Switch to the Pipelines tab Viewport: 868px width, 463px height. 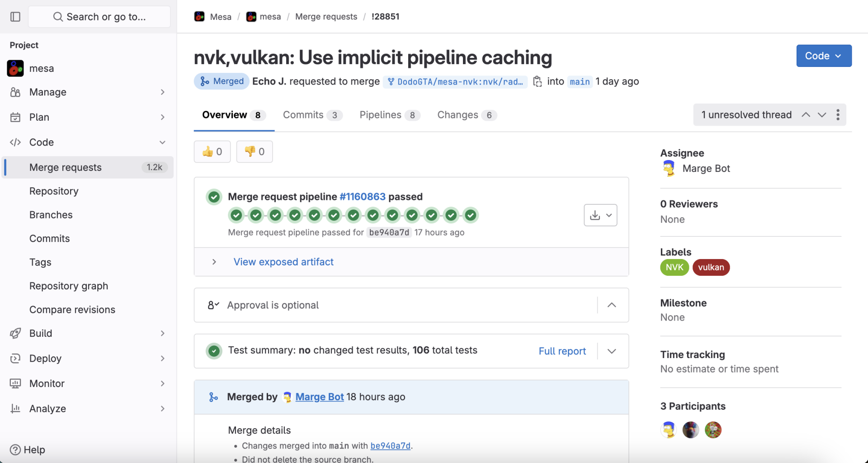click(390, 115)
